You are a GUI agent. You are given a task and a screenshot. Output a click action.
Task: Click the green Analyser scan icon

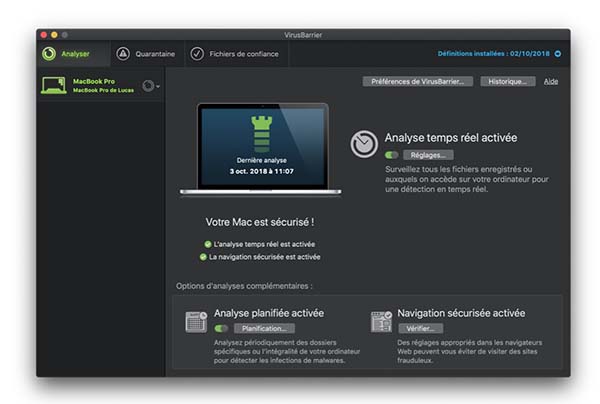coord(49,54)
